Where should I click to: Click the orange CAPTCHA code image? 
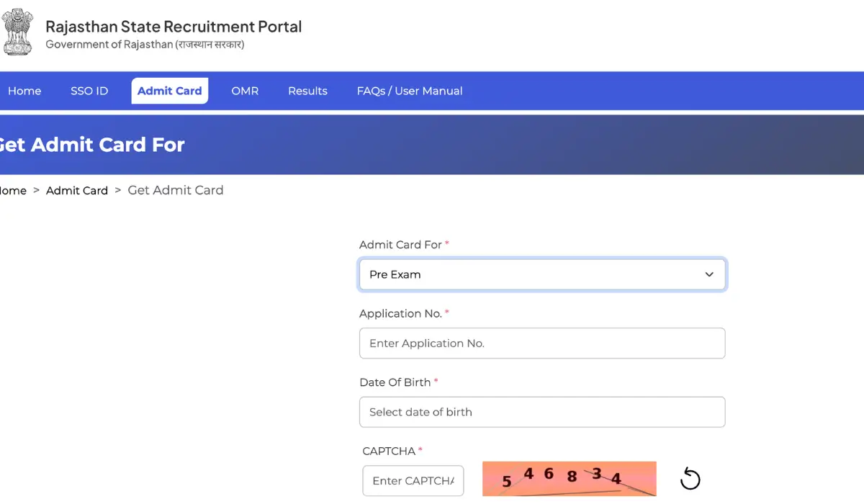click(569, 478)
